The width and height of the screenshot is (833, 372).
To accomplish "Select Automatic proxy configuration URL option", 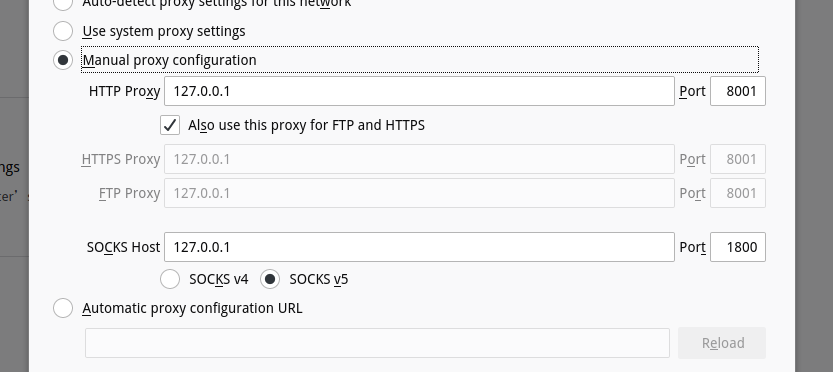I will 63,308.
